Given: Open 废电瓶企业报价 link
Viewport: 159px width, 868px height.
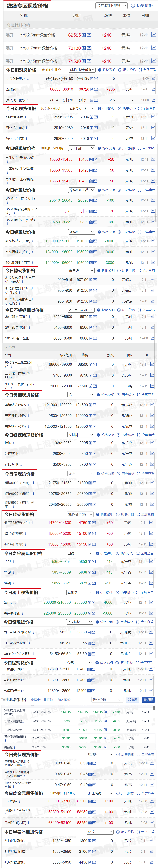Looking at the screenshot, I should (52, 148).
